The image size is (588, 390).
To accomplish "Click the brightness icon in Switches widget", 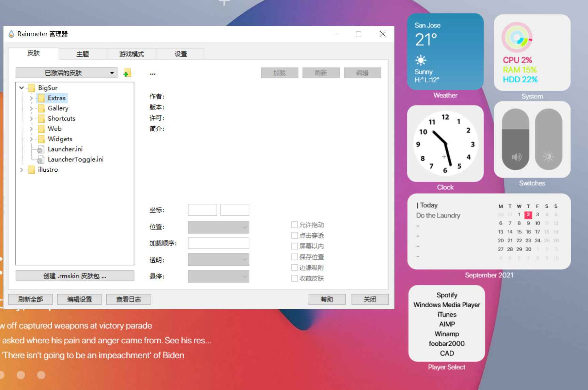I will point(548,157).
